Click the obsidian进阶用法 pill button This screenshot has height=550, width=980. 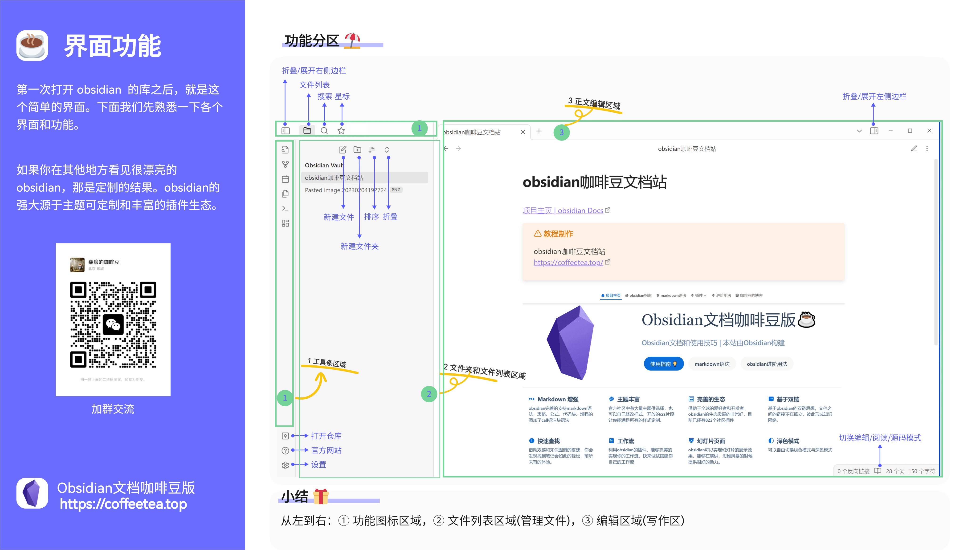pos(767,364)
